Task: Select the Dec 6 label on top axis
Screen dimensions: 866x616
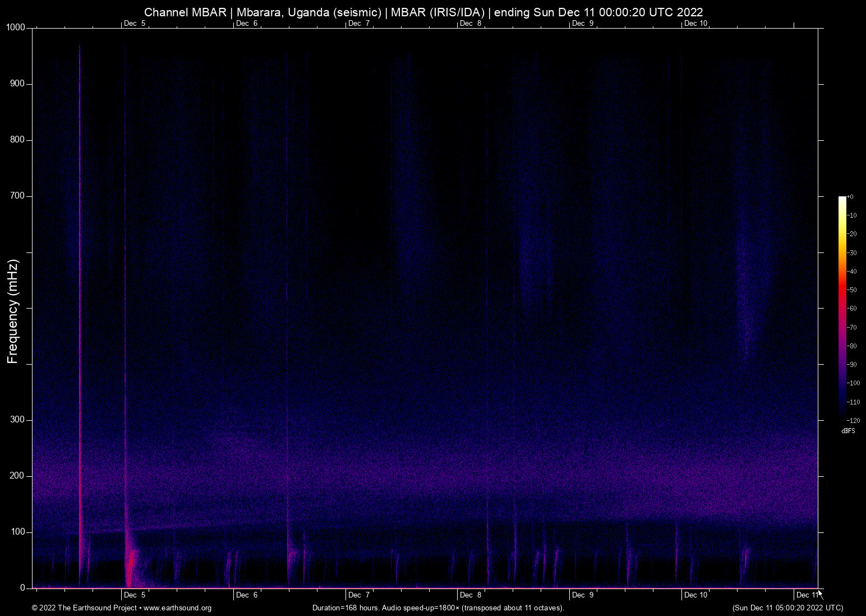Action: click(x=246, y=24)
